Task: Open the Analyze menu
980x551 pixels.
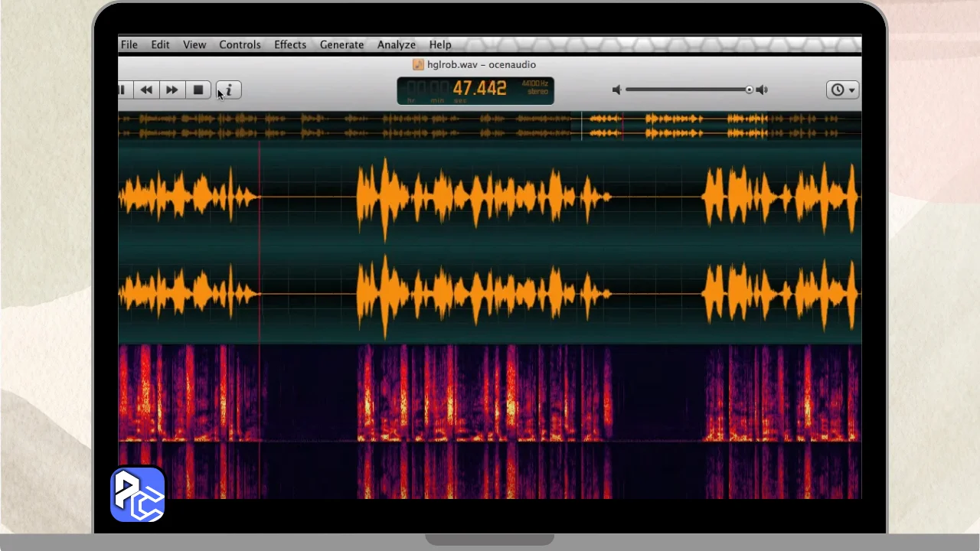Action: coord(396,44)
